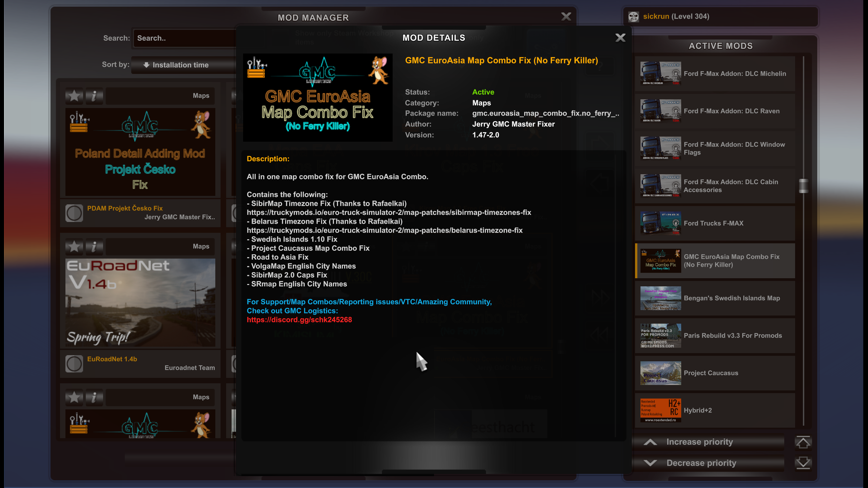Click the GMC EuroAsia Map Combo Fix details image
The height and width of the screenshot is (488, 868).
(318, 98)
